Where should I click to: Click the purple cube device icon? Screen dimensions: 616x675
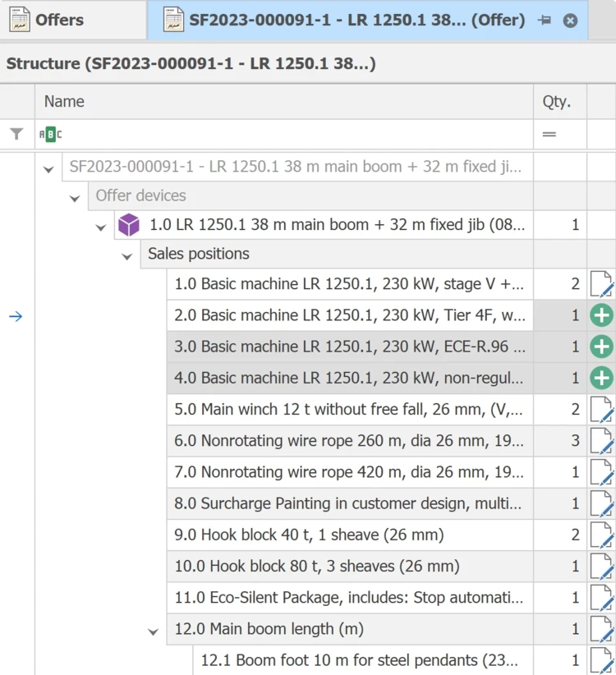pos(129,225)
